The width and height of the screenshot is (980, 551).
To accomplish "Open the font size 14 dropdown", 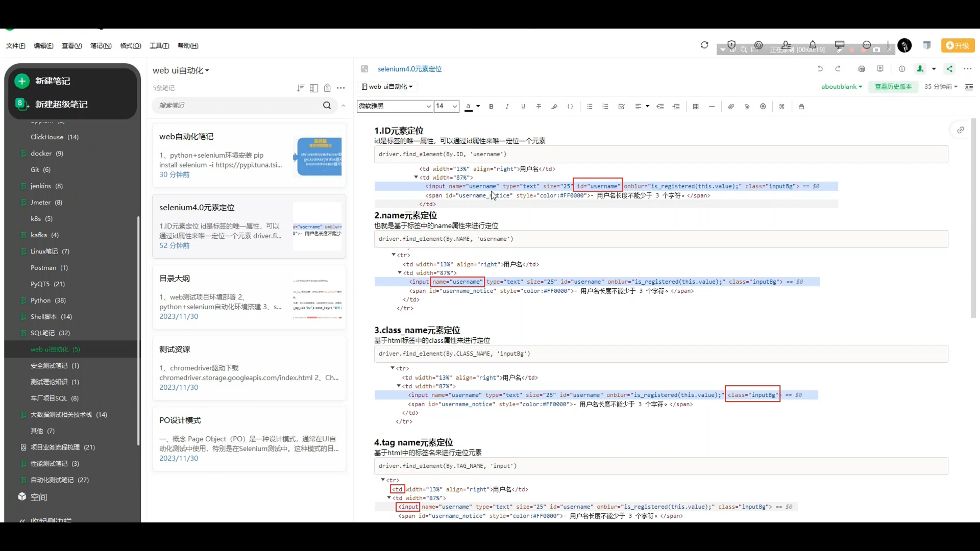I will point(447,106).
